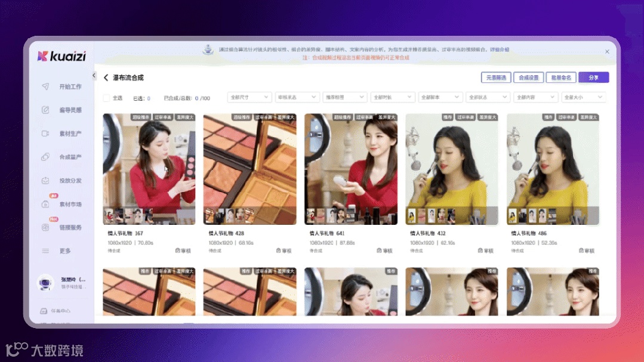Open 链接服务 icon in sidebar
The height and width of the screenshot is (362, 644).
click(x=45, y=227)
